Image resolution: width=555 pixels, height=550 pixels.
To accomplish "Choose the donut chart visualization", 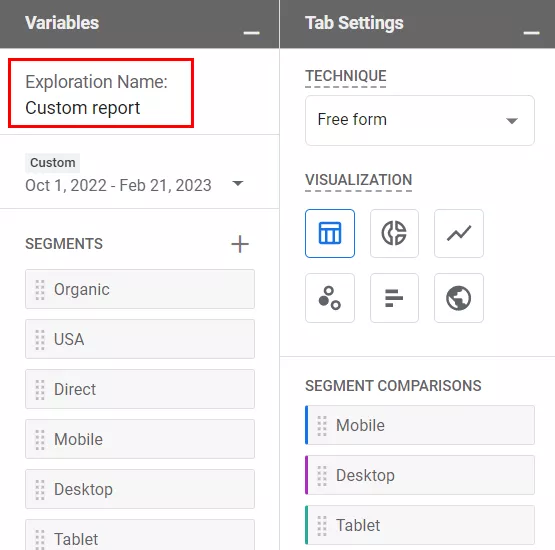I will click(x=394, y=233).
